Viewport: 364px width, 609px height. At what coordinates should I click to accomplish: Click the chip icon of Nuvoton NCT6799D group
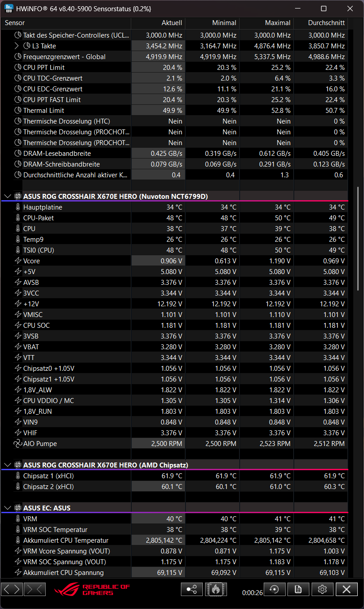(17, 196)
